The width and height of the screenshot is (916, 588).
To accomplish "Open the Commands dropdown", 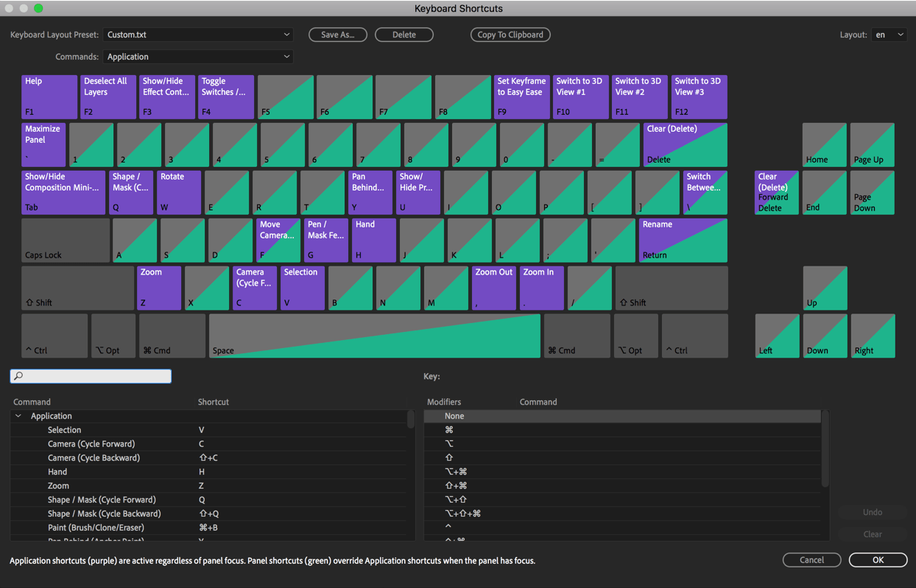I will (x=197, y=57).
